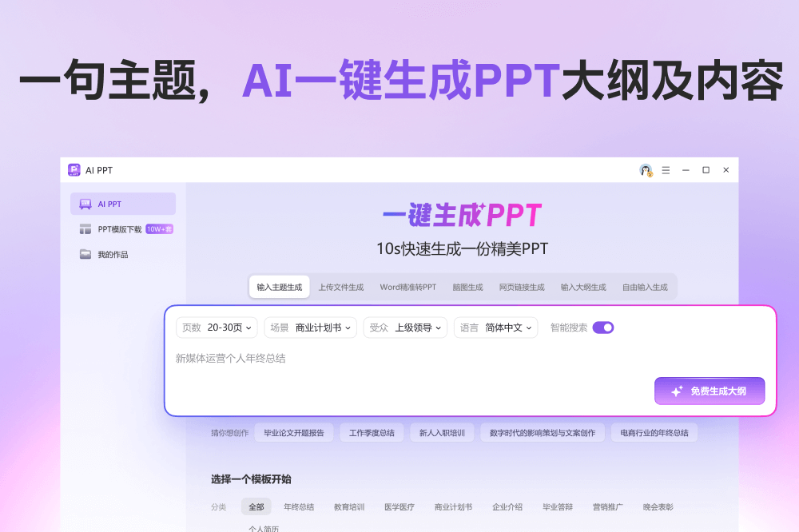Expand the 页数 20-30页 dropdown
Viewport: 799px width, 532px height.
pos(217,328)
